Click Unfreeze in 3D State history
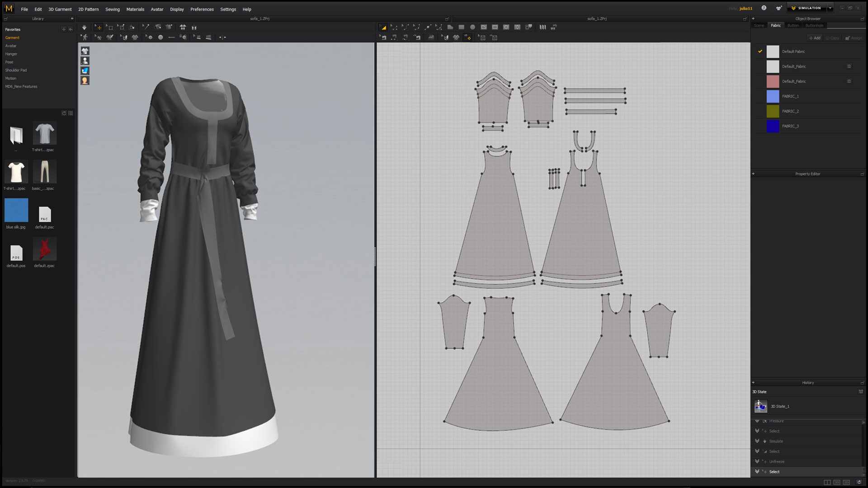Viewport: 868px width, 488px height. [776, 461]
